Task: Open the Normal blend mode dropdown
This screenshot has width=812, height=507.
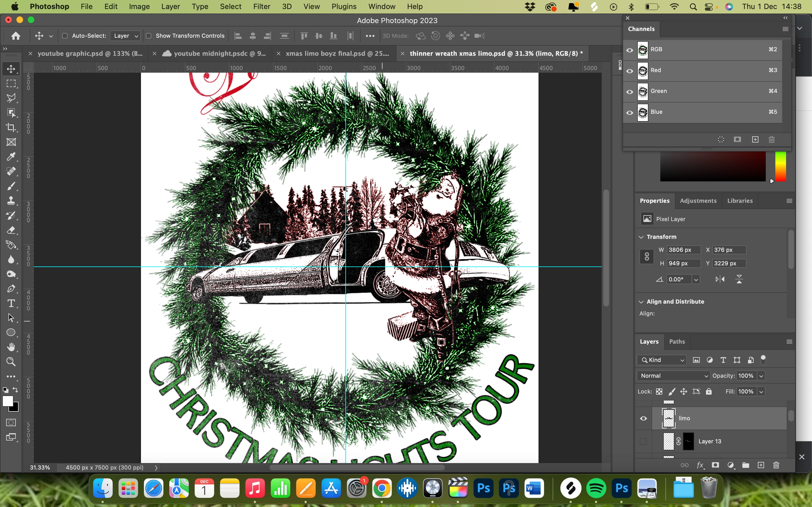Action: (674, 375)
